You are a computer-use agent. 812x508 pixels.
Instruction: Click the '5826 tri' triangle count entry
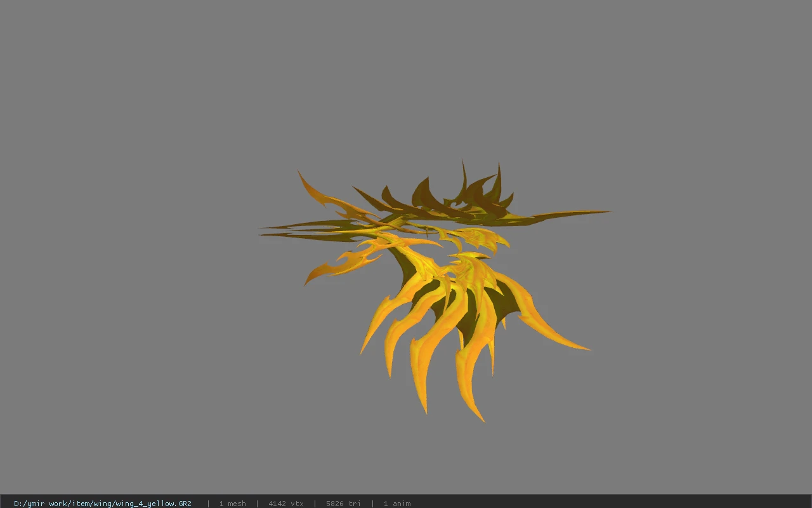343,503
